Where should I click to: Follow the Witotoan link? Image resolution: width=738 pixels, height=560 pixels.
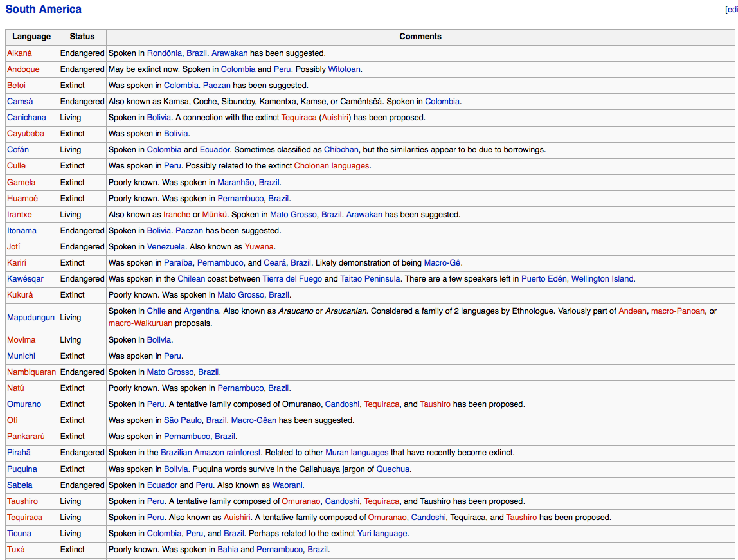[344, 69]
